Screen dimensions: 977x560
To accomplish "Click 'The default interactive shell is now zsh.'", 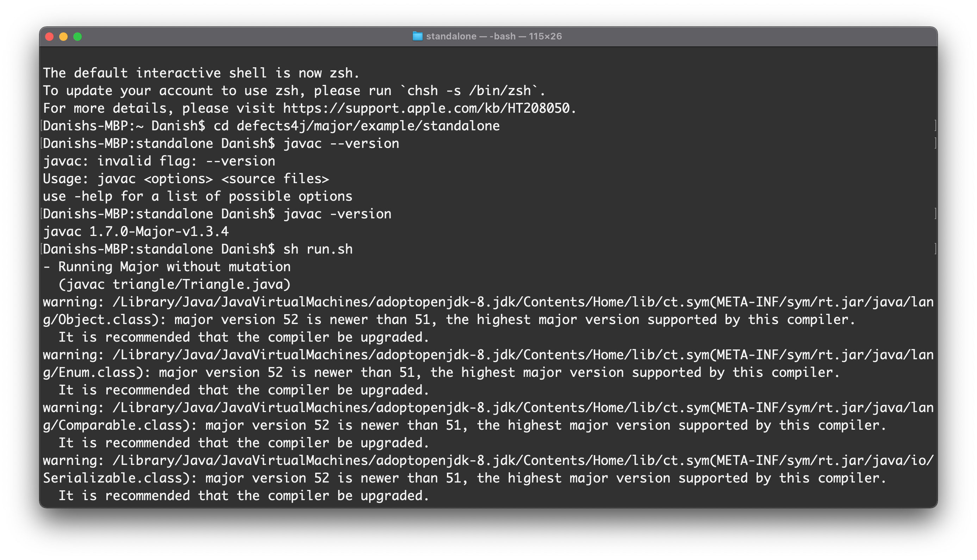I will click(201, 73).
